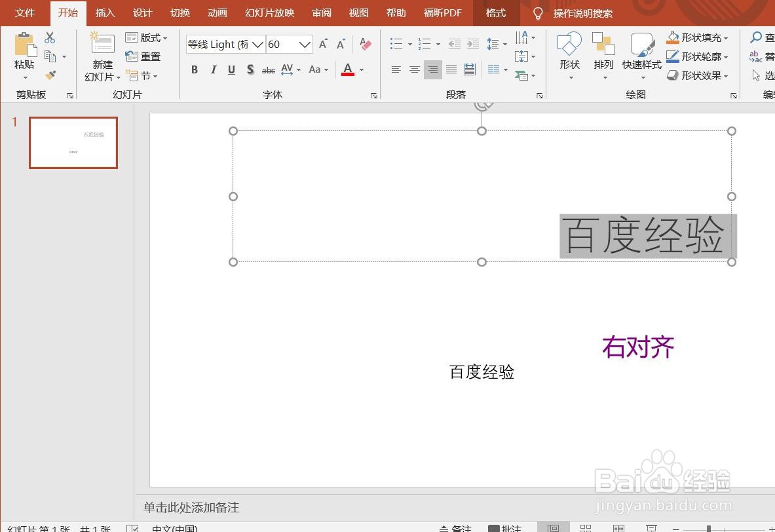Screen dimensions: 775x532
Task: Activate the Format Painter brush
Action: click(x=50, y=75)
